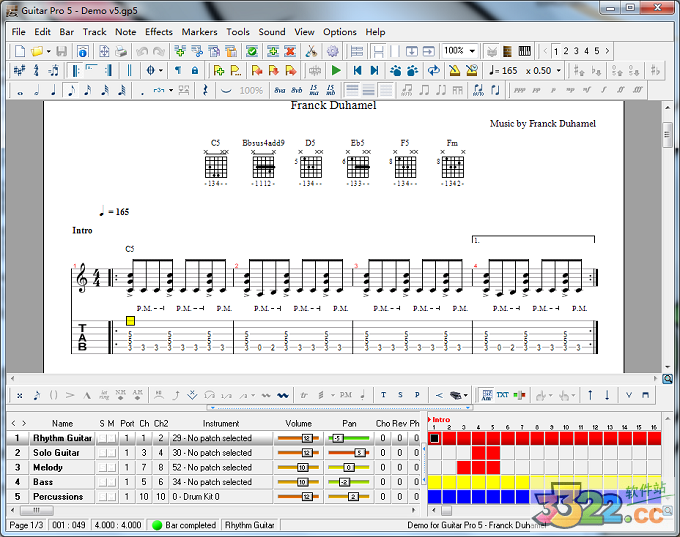Viewport: 680px width, 537px height.
Task: Expand the open file folder dropdown arrow
Action: pyautogui.click(x=49, y=51)
